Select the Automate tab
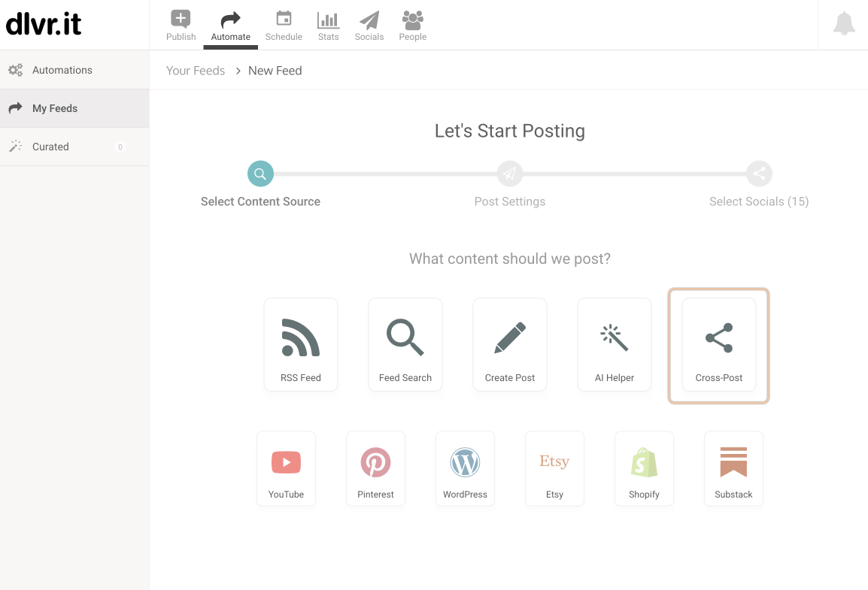This screenshot has height=590, width=868. [x=230, y=26]
